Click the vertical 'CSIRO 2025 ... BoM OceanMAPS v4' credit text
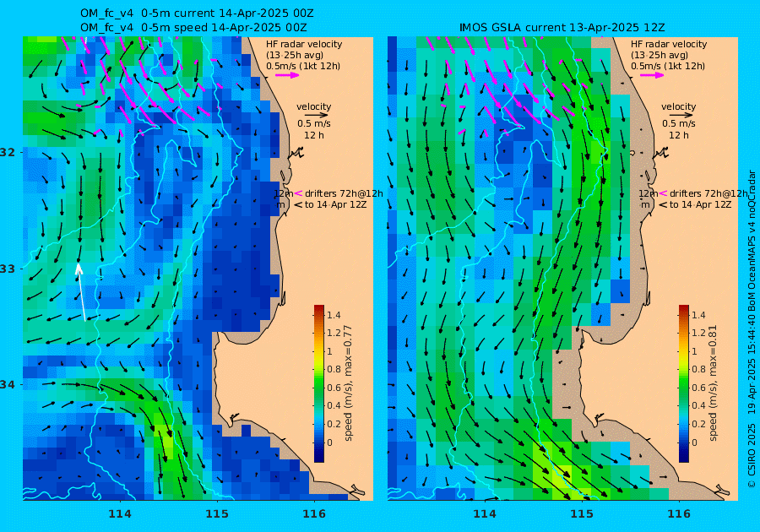The image size is (760, 532). (752, 329)
